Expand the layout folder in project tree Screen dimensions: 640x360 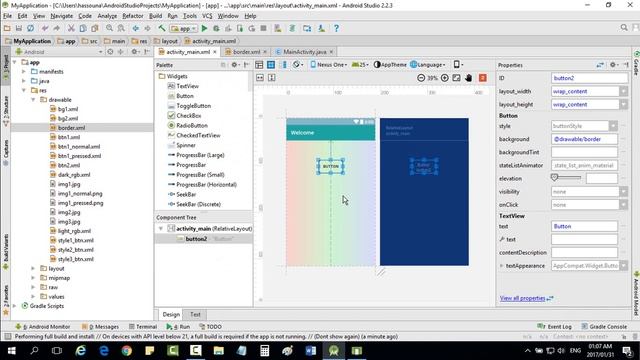(33, 269)
